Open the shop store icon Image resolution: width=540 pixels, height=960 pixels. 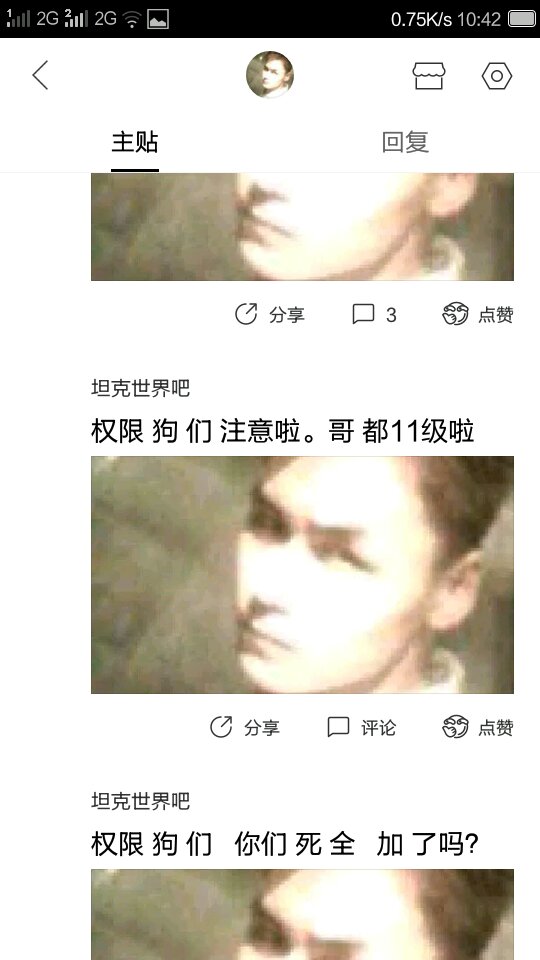click(429, 76)
